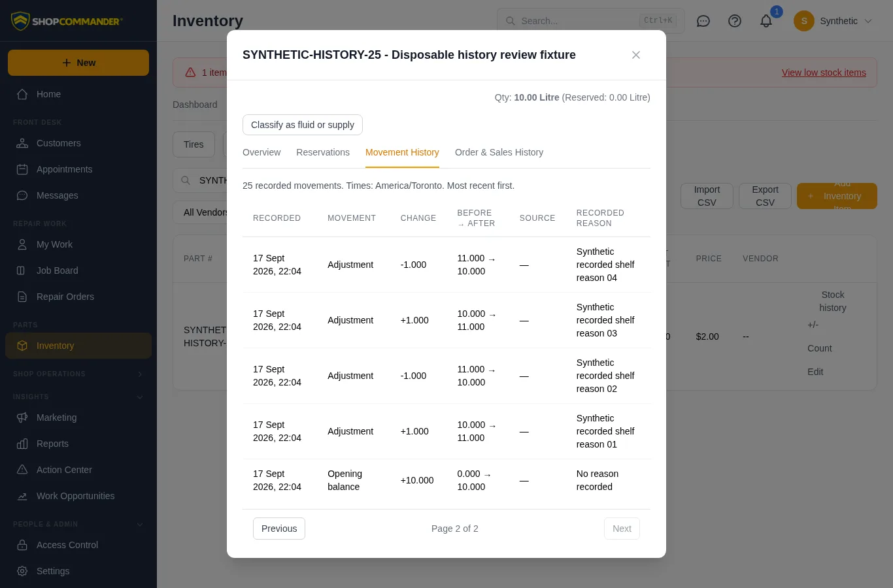
Task: Close the movement history dialog
Action: pos(636,55)
